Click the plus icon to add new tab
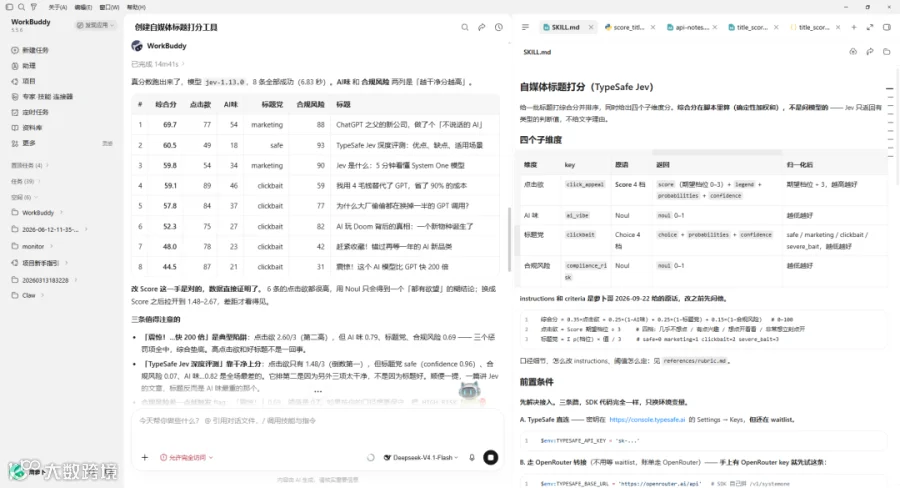The height and width of the screenshot is (488, 900). 854,27
